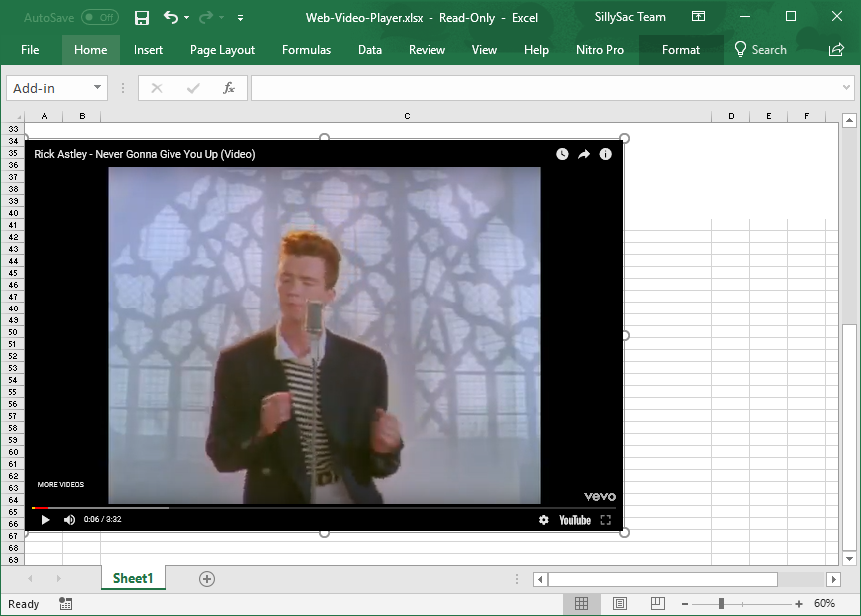Image resolution: width=861 pixels, height=616 pixels.
Task: Click the macro recording icon in status bar
Action: coord(65,604)
